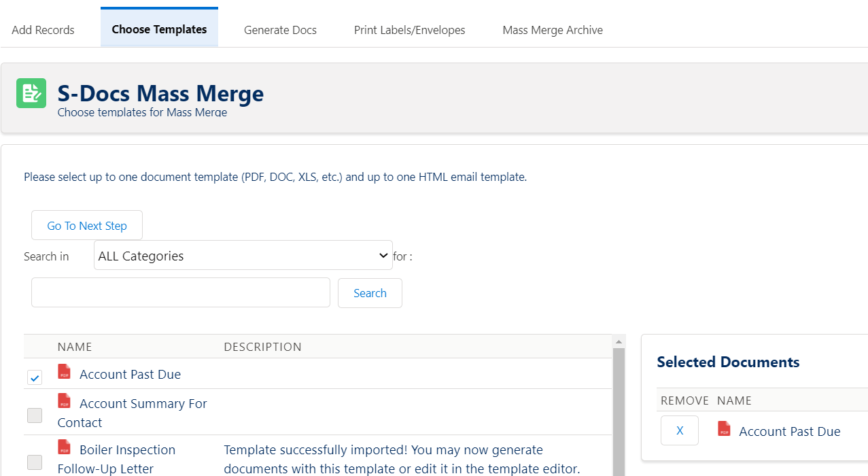Open the Mass Merge Archive tab
This screenshot has height=476, width=868.
(x=553, y=30)
